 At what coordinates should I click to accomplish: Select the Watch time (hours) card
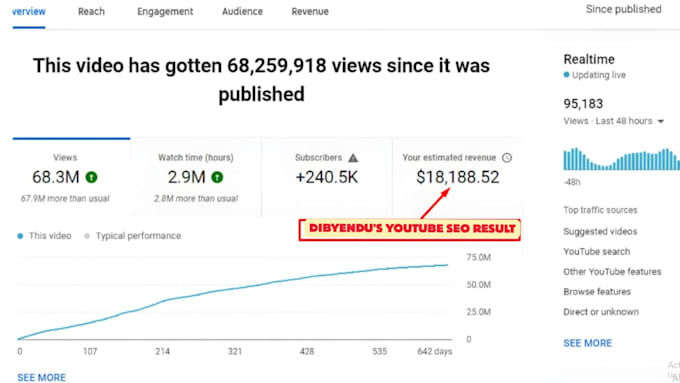pos(196,178)
